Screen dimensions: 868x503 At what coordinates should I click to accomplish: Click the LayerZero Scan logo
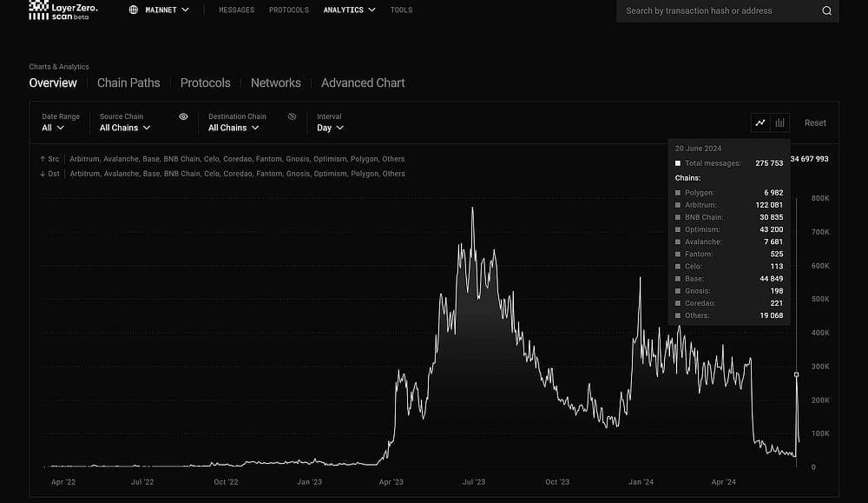click(x=63, y=10)
